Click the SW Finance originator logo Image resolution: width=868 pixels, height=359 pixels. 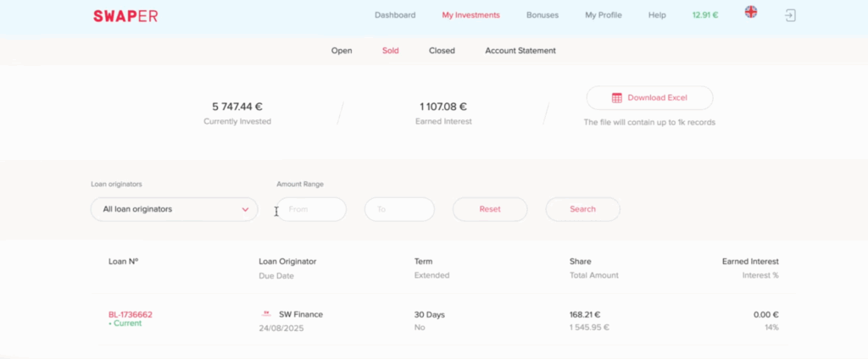267,314
